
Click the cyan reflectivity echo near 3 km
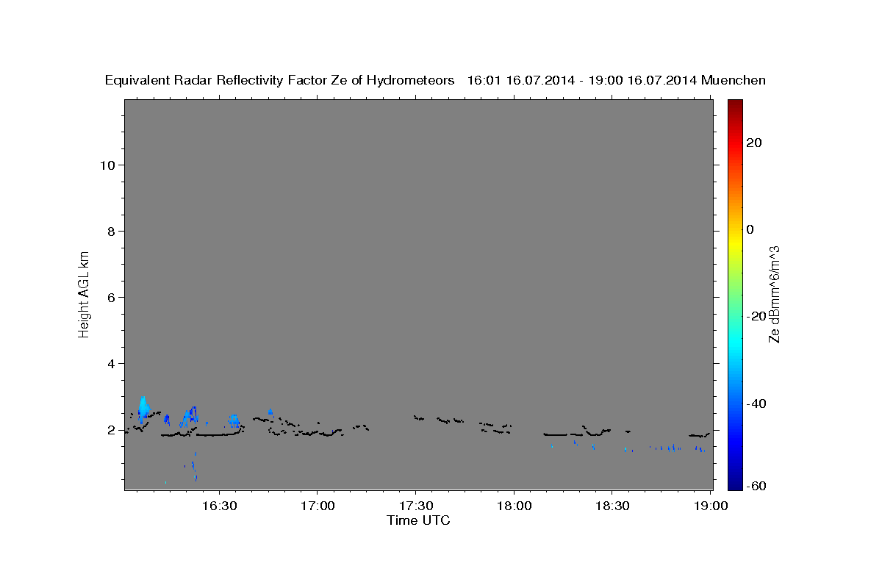(x=143, y=408)
